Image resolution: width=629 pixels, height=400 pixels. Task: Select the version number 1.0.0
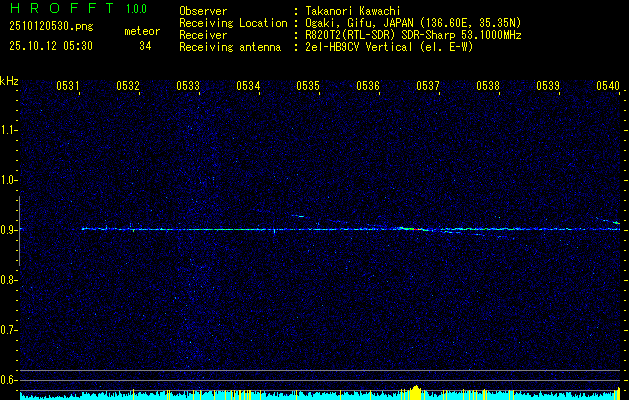tap(136, 9)
